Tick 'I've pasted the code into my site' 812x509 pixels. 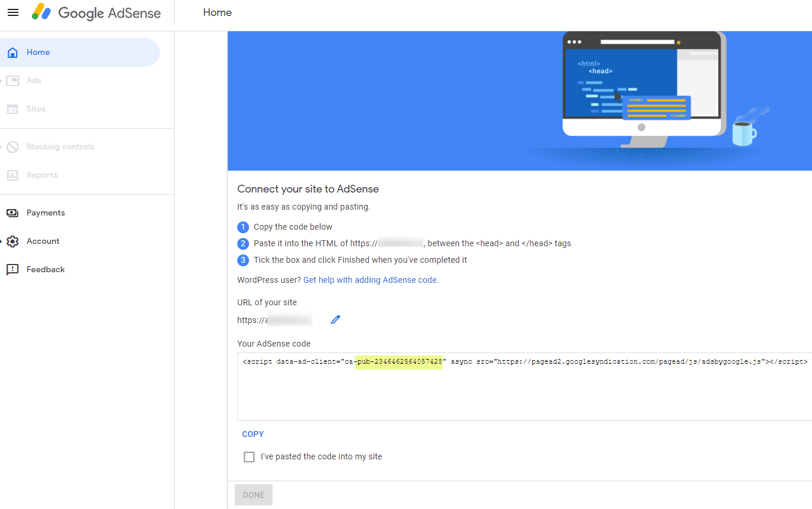(x=249, y=457)
